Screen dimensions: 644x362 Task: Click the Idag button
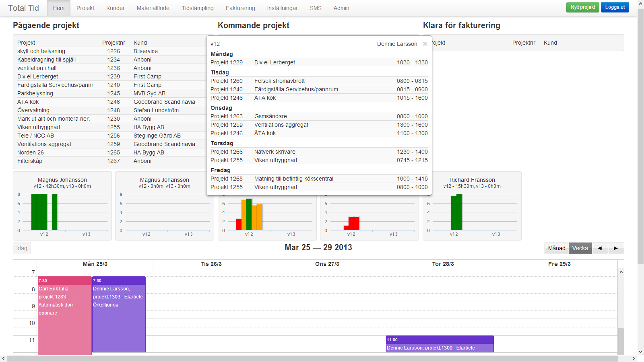click(22, 248)
